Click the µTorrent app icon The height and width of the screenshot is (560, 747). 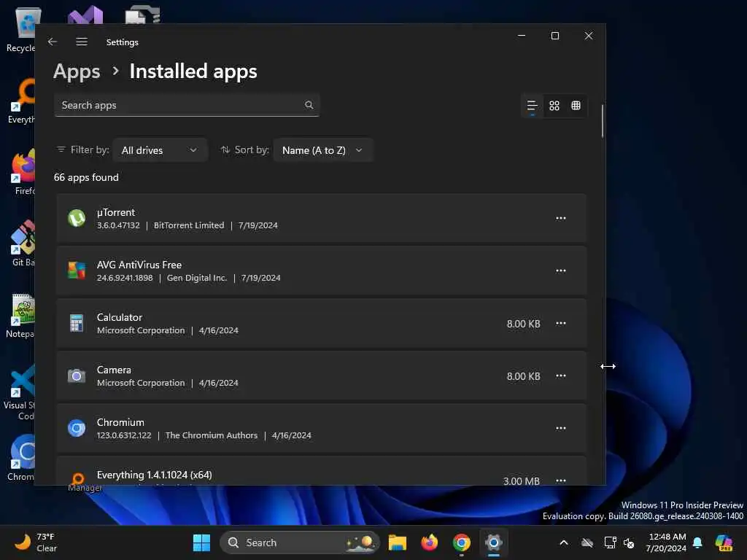[x=76, y=219]
